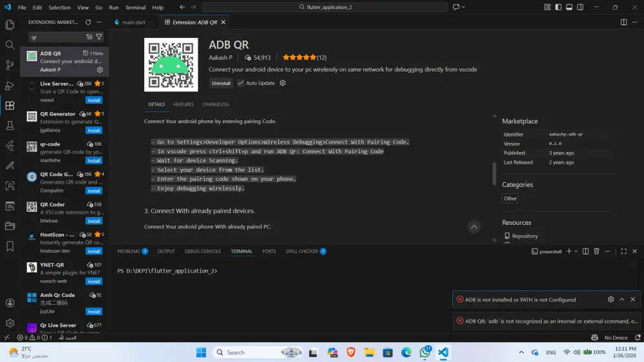Install the QR Generator extension
Screen dimensions: 644x362
point(94,130)
